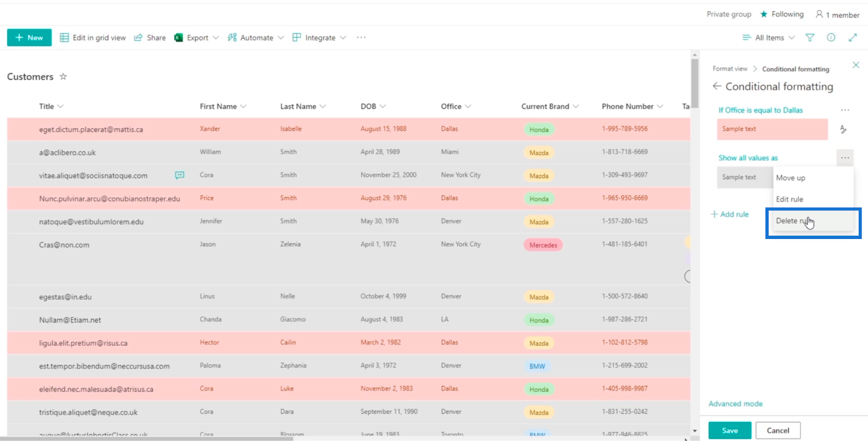Open item egestas@in.edu

[x=65, y=297]
